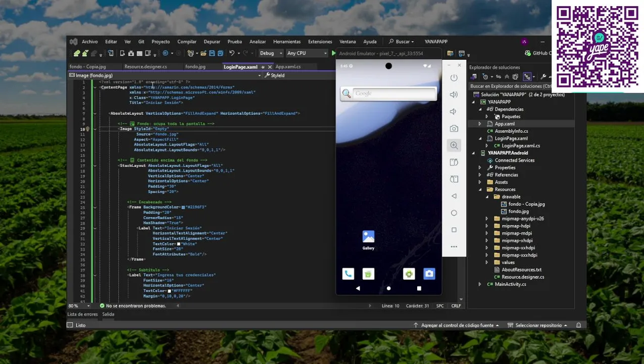The width and height of the screenshot is (644, 364).
Task: Toggle pin on LoginPage.xaml tab
Action: [263, 67]
